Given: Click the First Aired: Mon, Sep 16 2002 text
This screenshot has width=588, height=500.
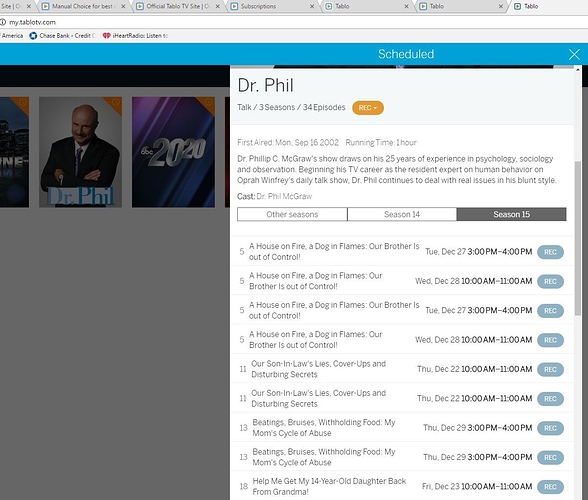Looking at the screenshot, I should [288, 143].
